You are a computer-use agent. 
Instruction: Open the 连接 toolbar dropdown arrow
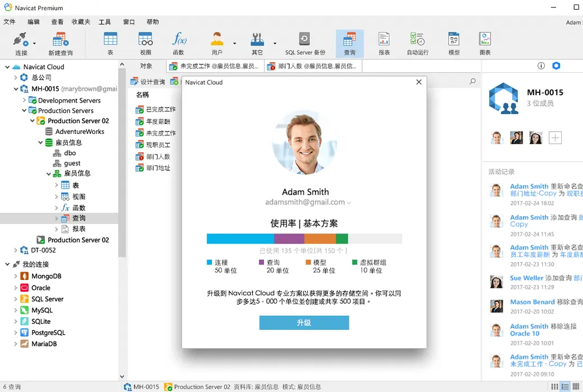click(35, 44)
